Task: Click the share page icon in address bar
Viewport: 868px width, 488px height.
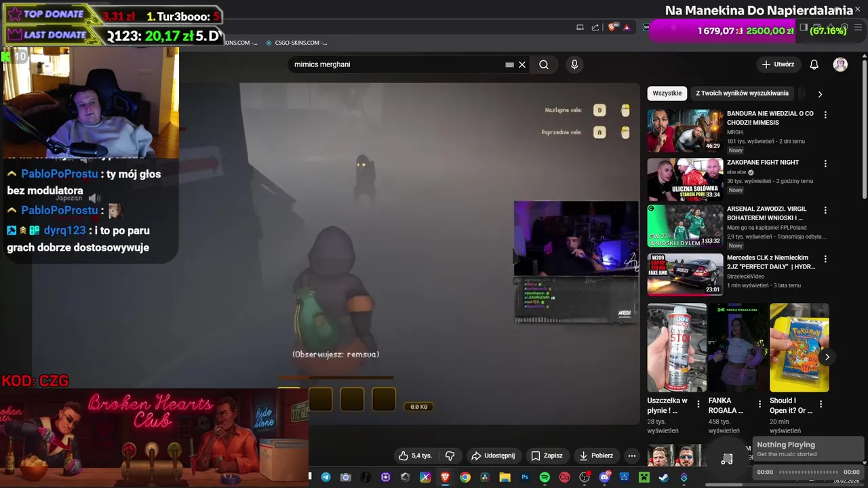Action: (x=595, y=27)
